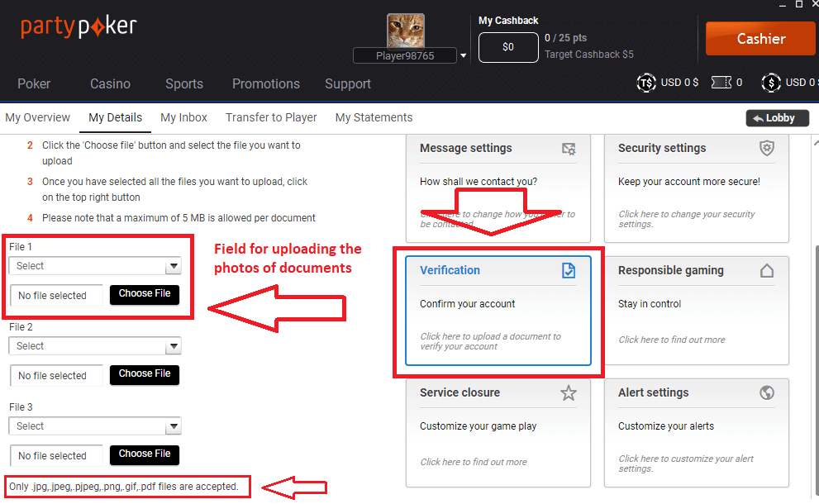Click 'Click here to change your security settings'
This screenshot has width=819, height=504.
pyautogui.click(x=687, y=219)
